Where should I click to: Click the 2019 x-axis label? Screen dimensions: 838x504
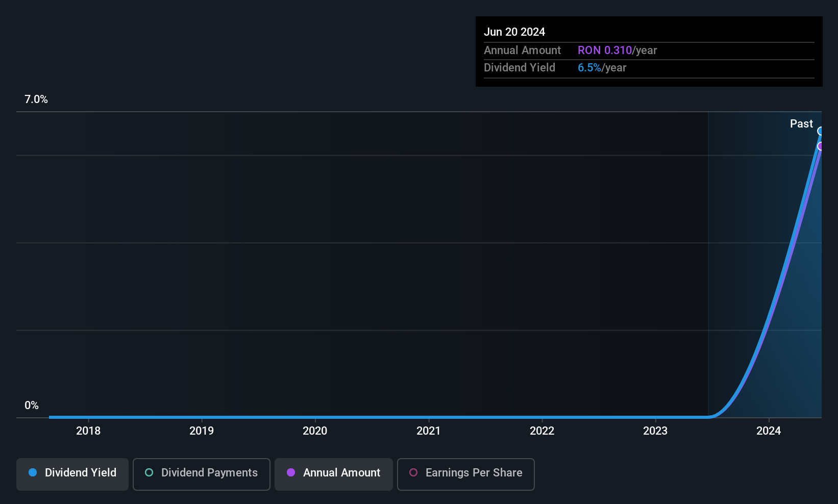[x=202, y=431]
